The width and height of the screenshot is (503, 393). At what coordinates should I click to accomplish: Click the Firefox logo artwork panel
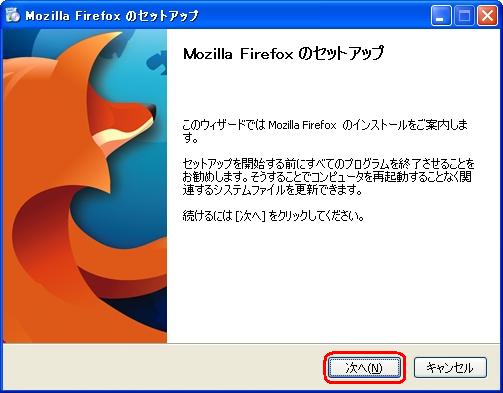point(85,186)
